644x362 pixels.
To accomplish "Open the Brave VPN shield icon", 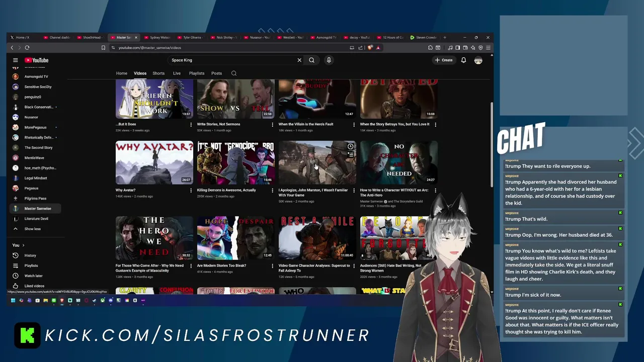I will click(480, 48).
